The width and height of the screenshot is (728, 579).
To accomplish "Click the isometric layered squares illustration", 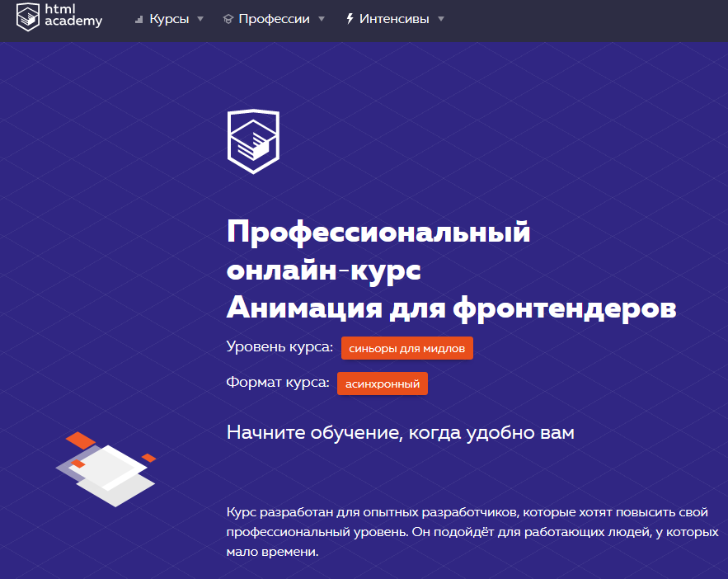I will pyautogui.click(x=107, y=468).
